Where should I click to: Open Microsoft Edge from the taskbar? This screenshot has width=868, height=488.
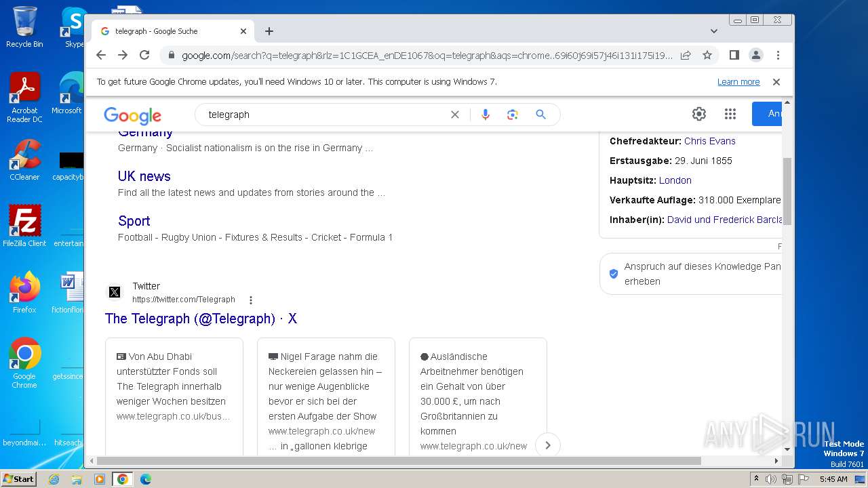[145, 479]
